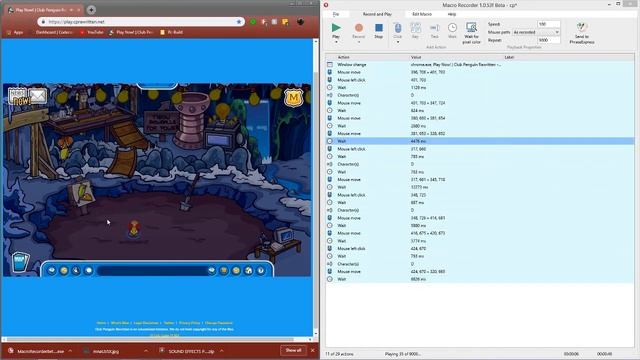Viewport: 640px width, 360px height.
Task: Expand SOUND EFFECTS zip download options arrow
Action: 222,351
